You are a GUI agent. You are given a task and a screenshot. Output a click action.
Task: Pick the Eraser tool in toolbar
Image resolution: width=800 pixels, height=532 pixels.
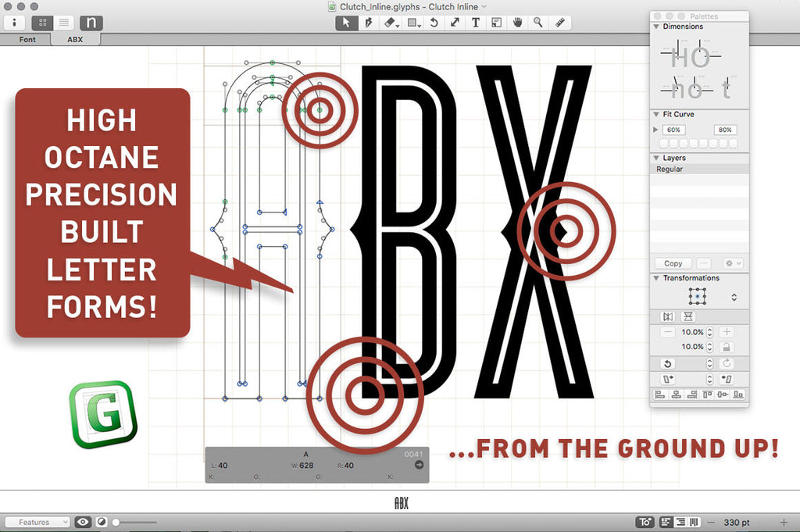391,23
